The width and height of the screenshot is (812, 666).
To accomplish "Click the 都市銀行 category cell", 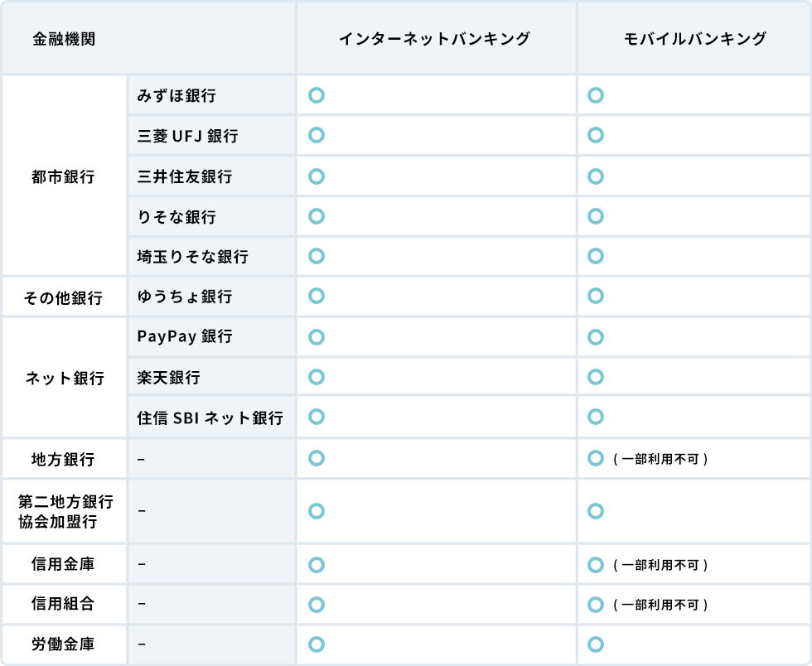I will pyautogui.click(x=63, y=176).
